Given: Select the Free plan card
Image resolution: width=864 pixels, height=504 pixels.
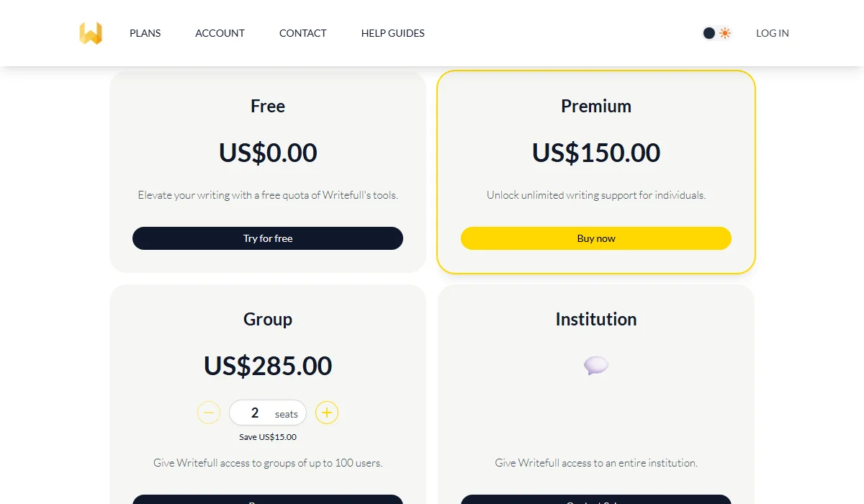Looking at the screenshot, I should tap(267, 171).
